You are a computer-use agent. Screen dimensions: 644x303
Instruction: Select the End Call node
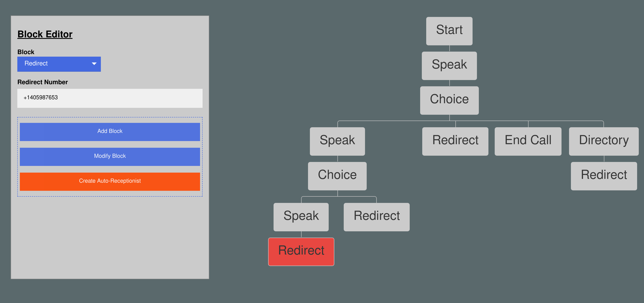[527, 141]
